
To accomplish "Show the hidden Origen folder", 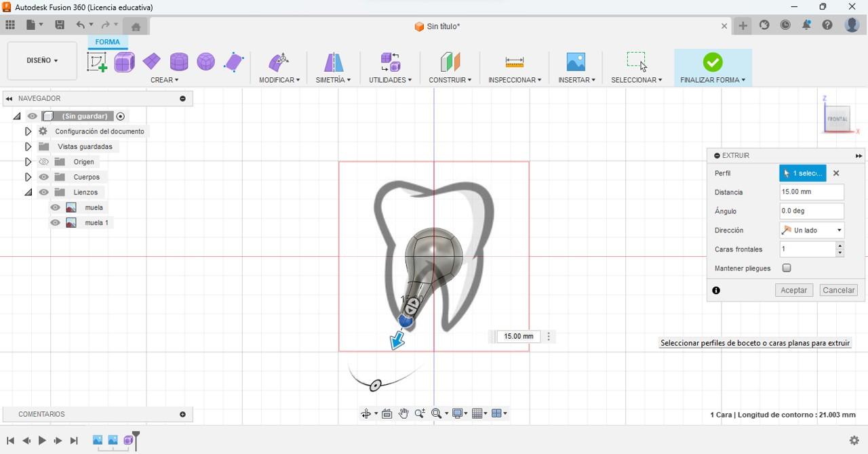I will [44, 162].
